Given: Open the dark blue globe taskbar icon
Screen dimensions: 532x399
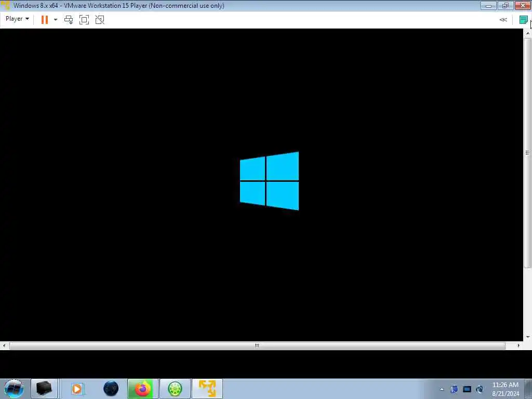Looking at the screenshot, I should [x=111, y=389].
